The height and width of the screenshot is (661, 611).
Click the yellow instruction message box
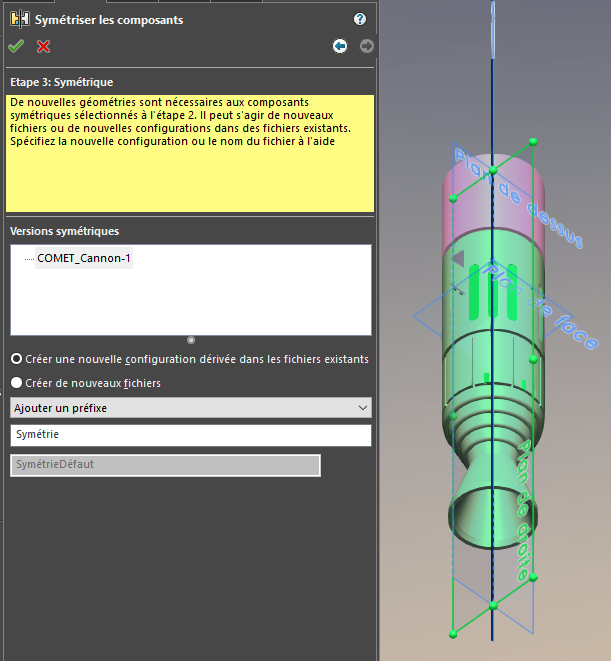190,153
